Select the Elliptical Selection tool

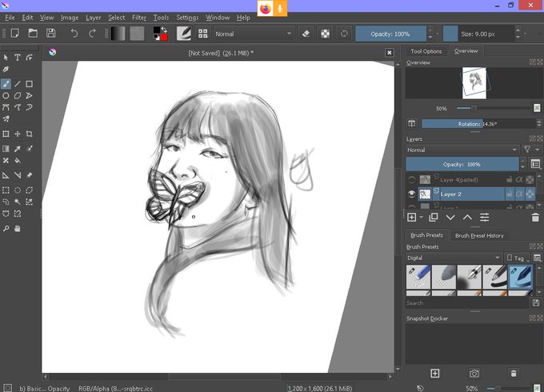18,190
